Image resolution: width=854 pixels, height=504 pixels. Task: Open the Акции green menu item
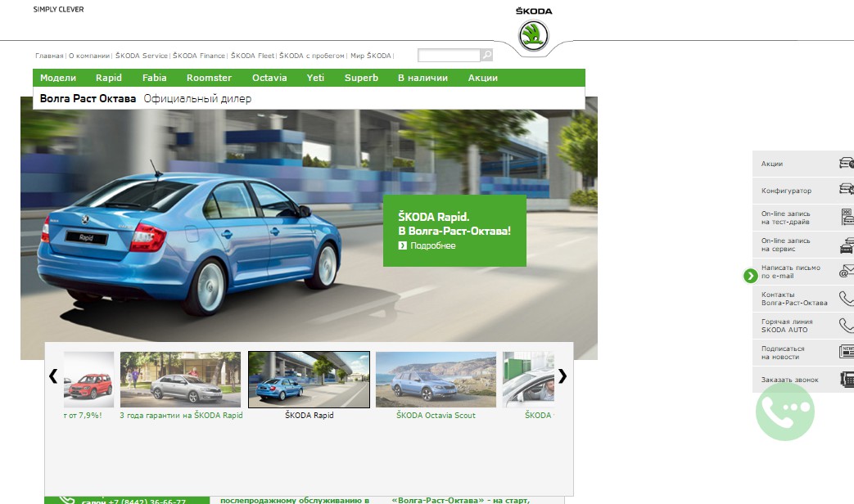(483, 78)
